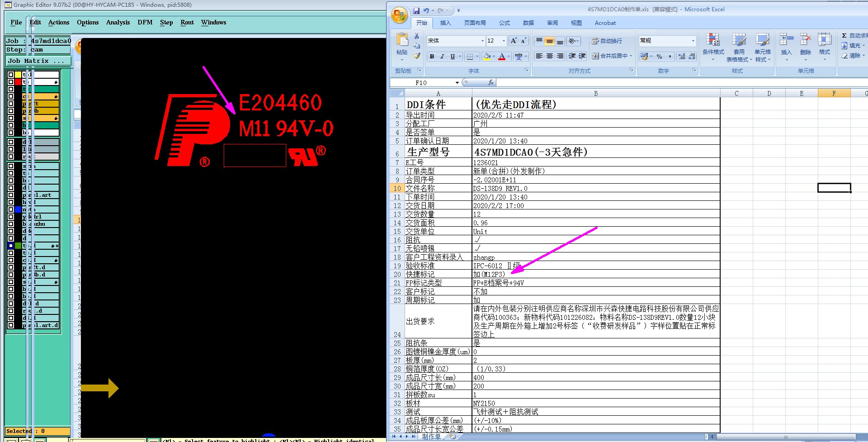Apply italic formatting in Excel
Image resolution: width=868 pixels, height=442 pixels.
click(442, 57)
